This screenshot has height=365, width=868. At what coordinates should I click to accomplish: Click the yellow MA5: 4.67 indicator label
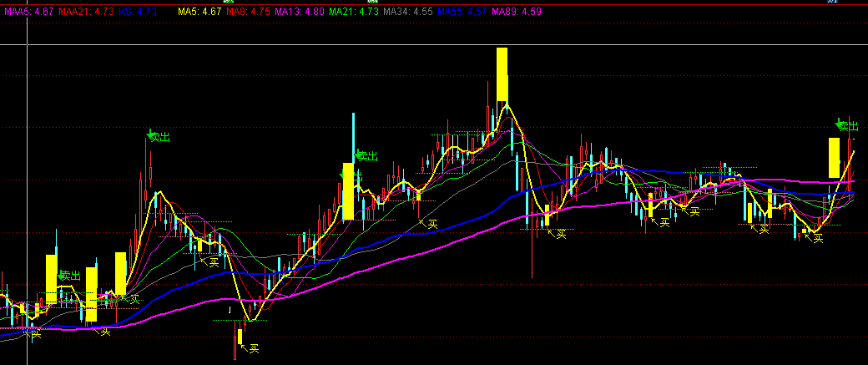point(199,13)
